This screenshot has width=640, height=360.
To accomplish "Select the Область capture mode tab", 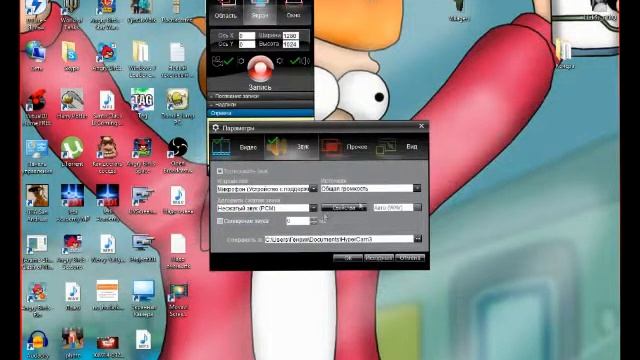I will pos(226,11).
